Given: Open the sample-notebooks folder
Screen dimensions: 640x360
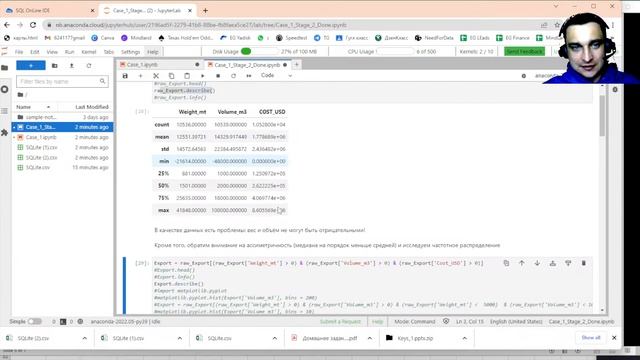Looking at the screenshot, I should (62, 117).
